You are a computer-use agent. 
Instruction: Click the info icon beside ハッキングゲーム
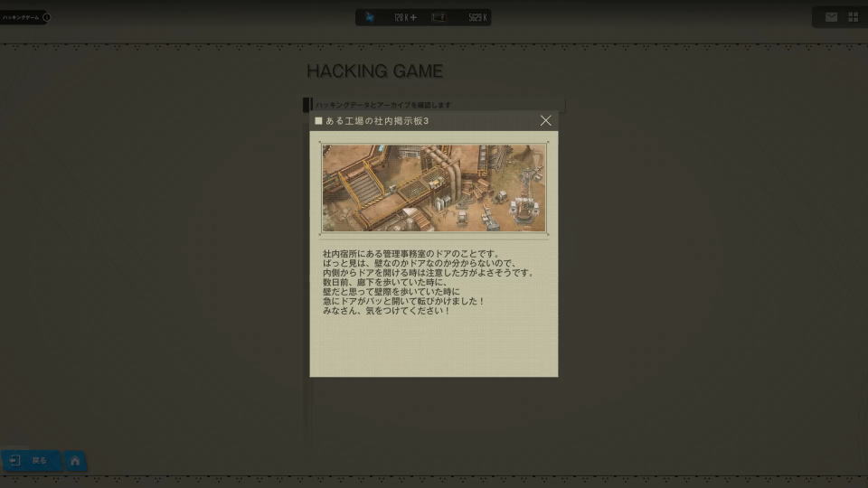46,17
